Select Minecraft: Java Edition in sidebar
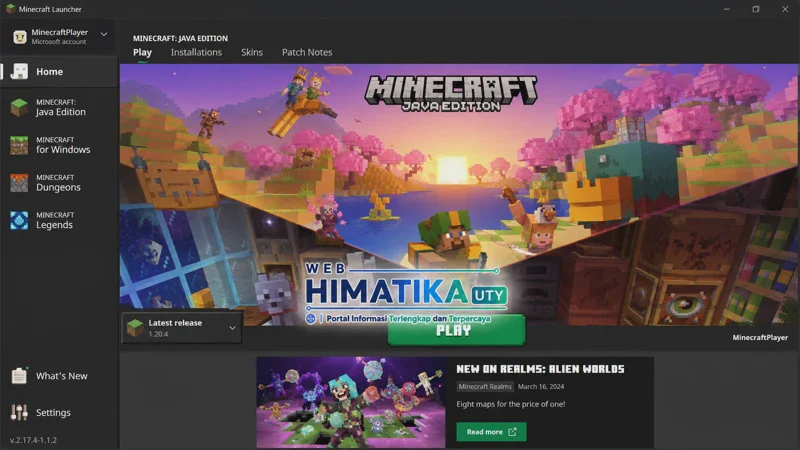The image size is (800, 450). point(59,108)
